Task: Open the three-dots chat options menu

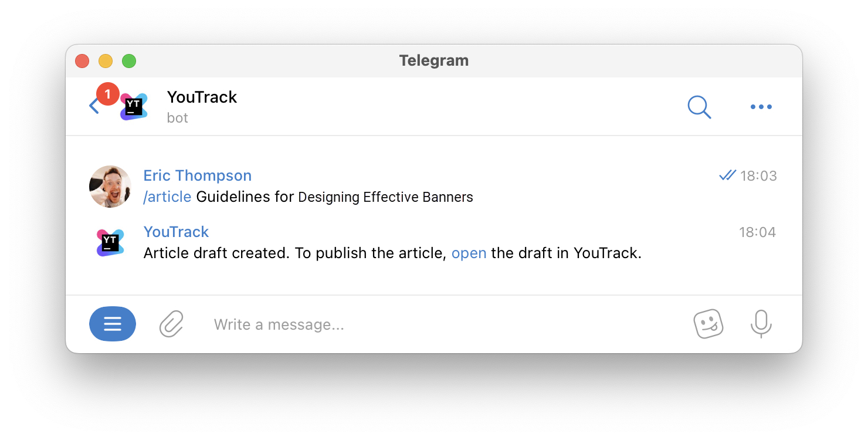Action: [x=761, y=107]
